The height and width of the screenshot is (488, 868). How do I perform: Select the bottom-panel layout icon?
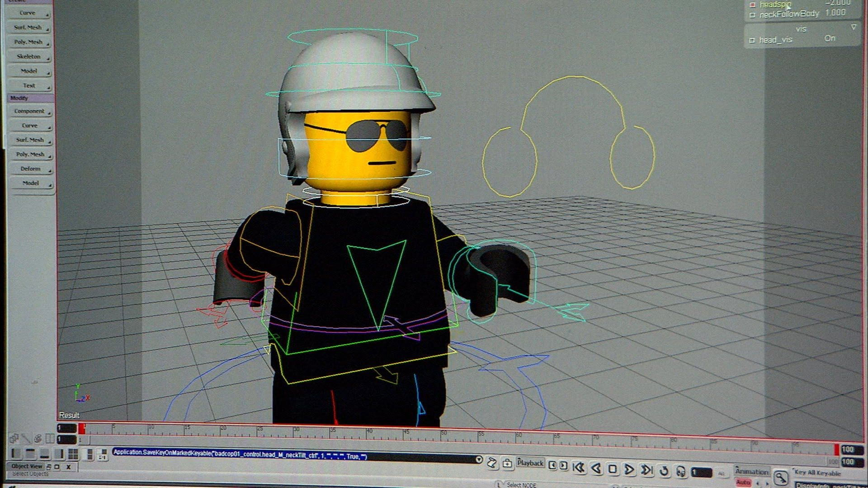tap(44, 454)
